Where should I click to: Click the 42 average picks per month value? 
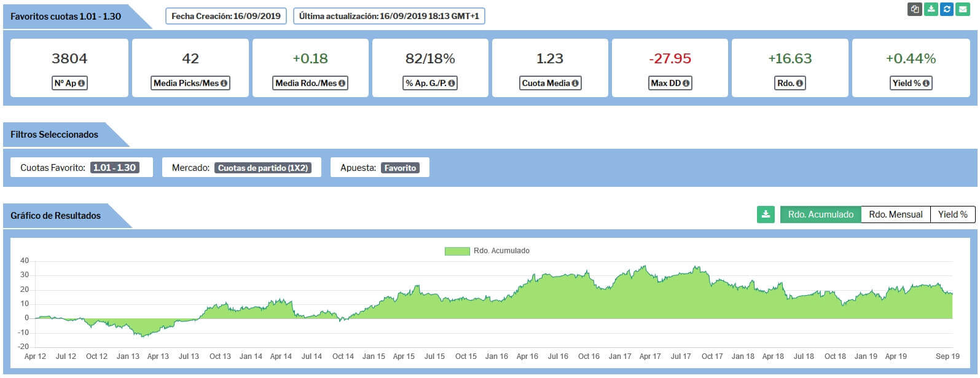coord(190,58)
